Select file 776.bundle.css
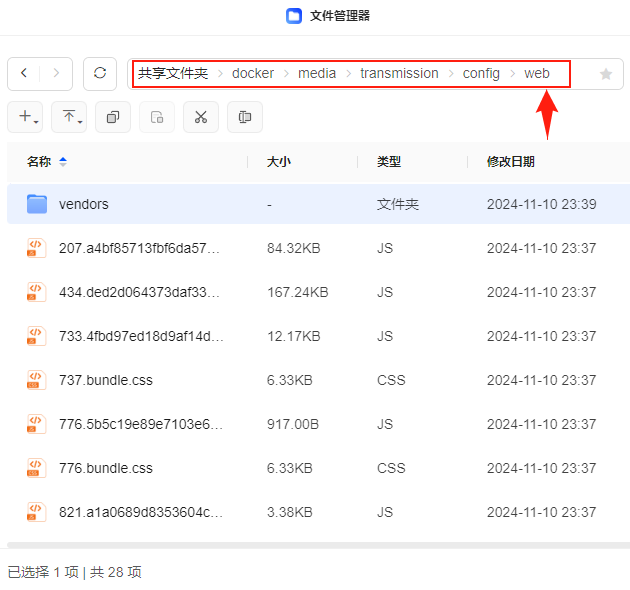The image size is (630, 590). [x=106, y=468]
